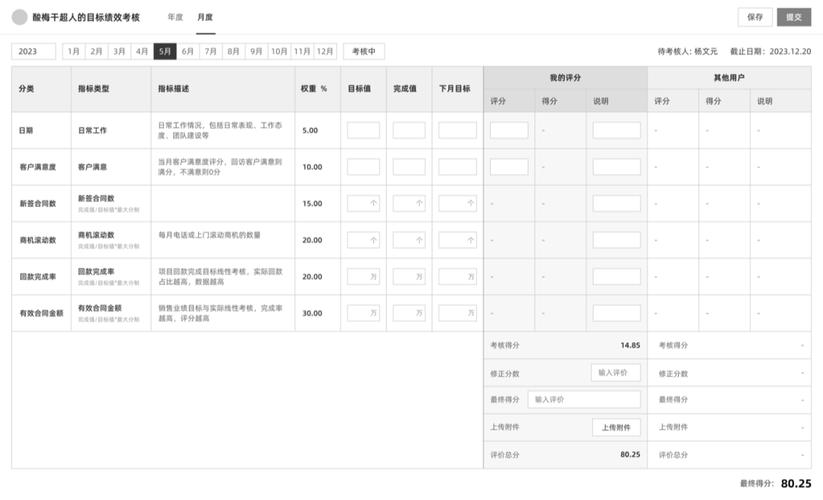
Task: Click 说明 field in 回款完成率 row
Action: pyautogui.click(x=617, y=276)
